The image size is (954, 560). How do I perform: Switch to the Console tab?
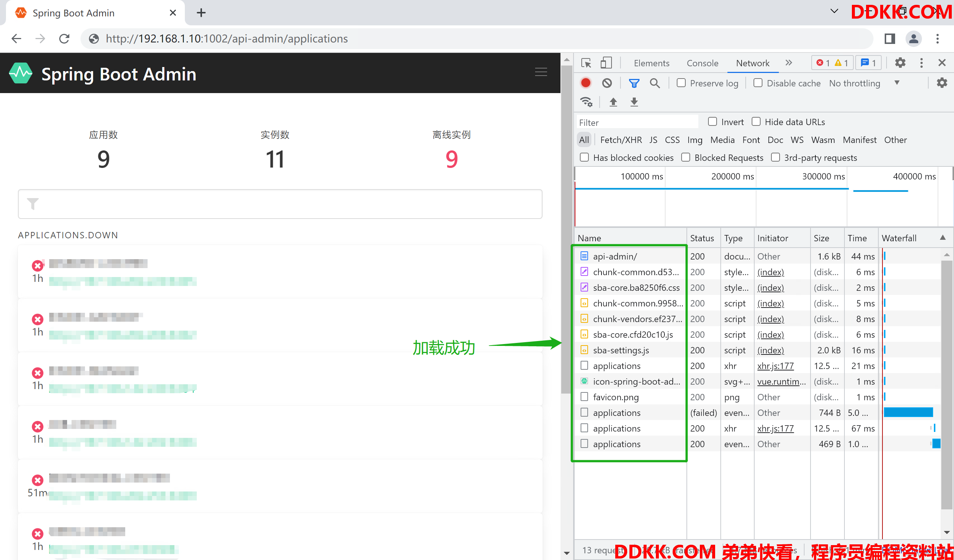[x=702, y=63]
